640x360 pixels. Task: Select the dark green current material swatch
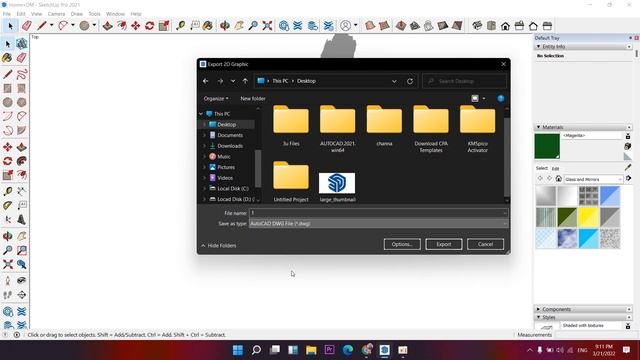click(547, 146)
